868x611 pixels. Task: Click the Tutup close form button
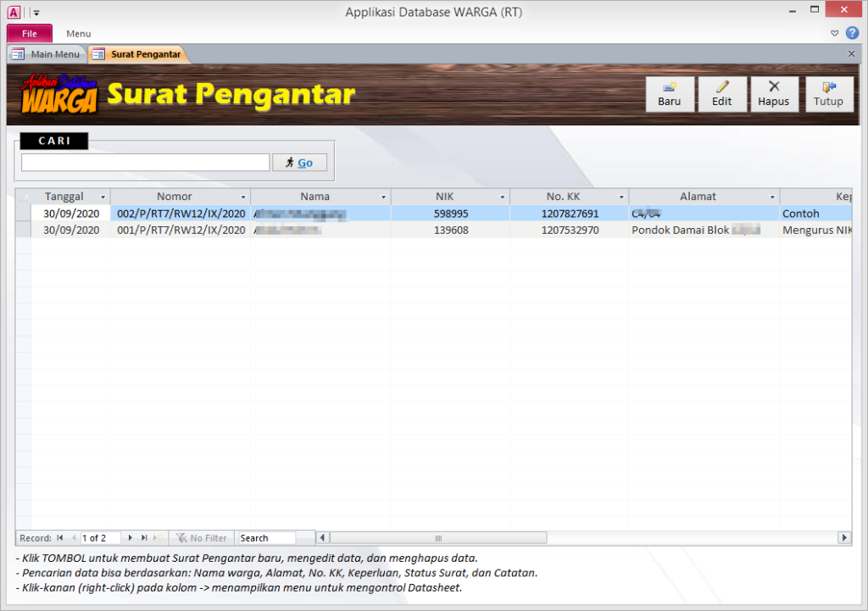click(828, 94)
